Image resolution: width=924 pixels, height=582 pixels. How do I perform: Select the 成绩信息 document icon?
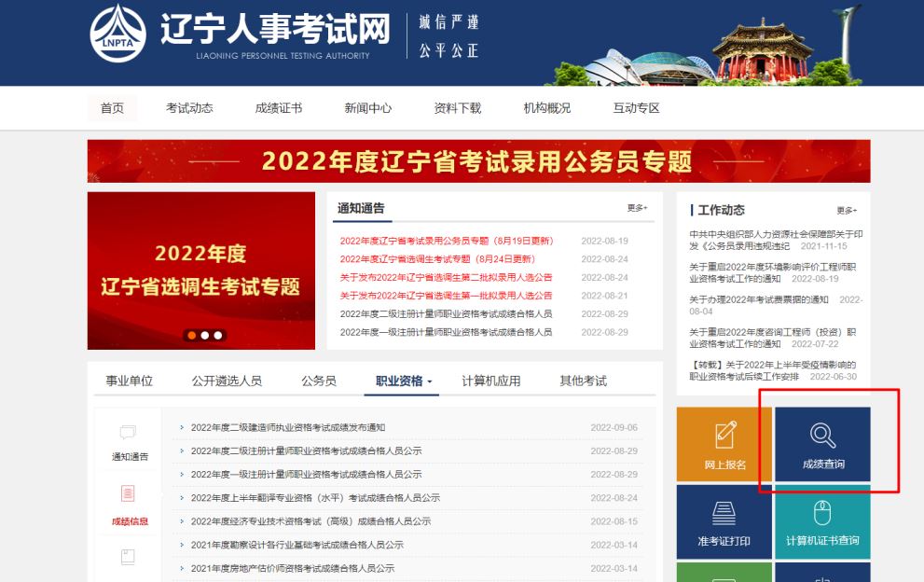[129, 493]
